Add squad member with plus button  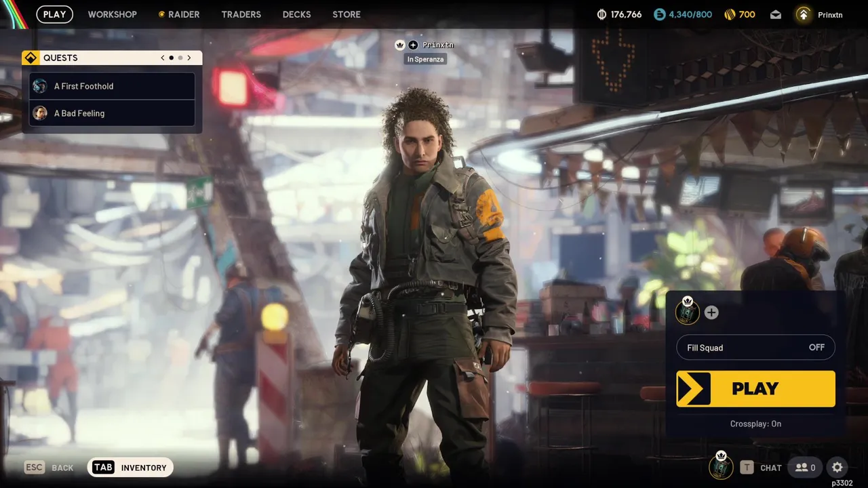pyautogui.click(x=711, y=312)
